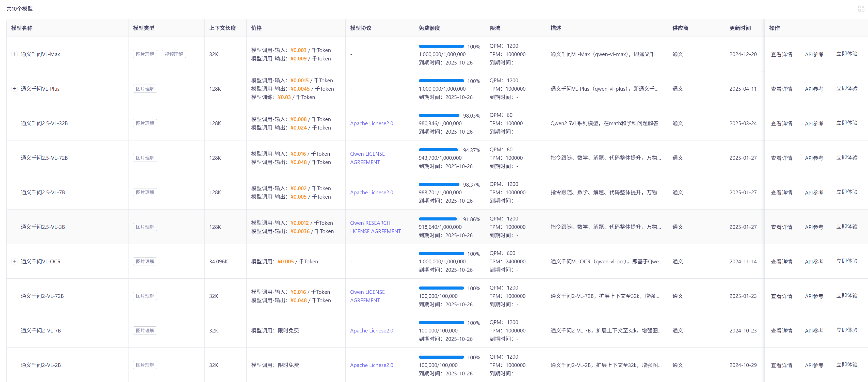The height and width of the screenshot is (382, 868).
Task: Click the 98.03% quota progress bar
Action: pyautogui.click(x=439, y=115)
